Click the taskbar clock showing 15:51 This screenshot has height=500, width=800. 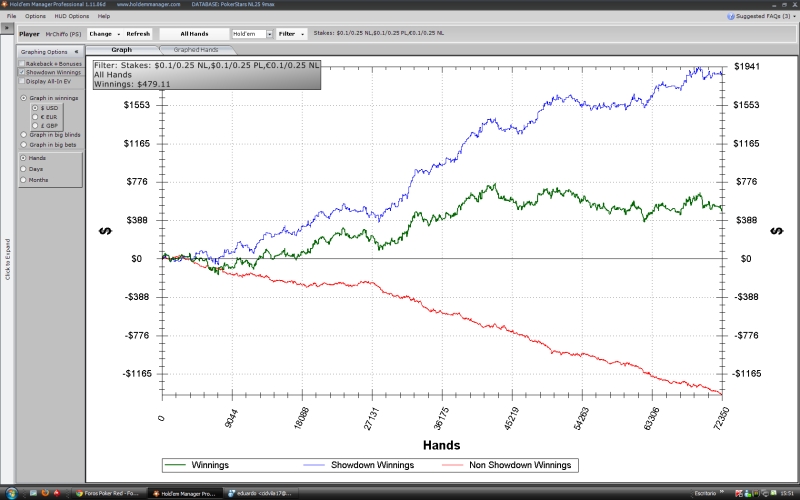coord(787,493)
